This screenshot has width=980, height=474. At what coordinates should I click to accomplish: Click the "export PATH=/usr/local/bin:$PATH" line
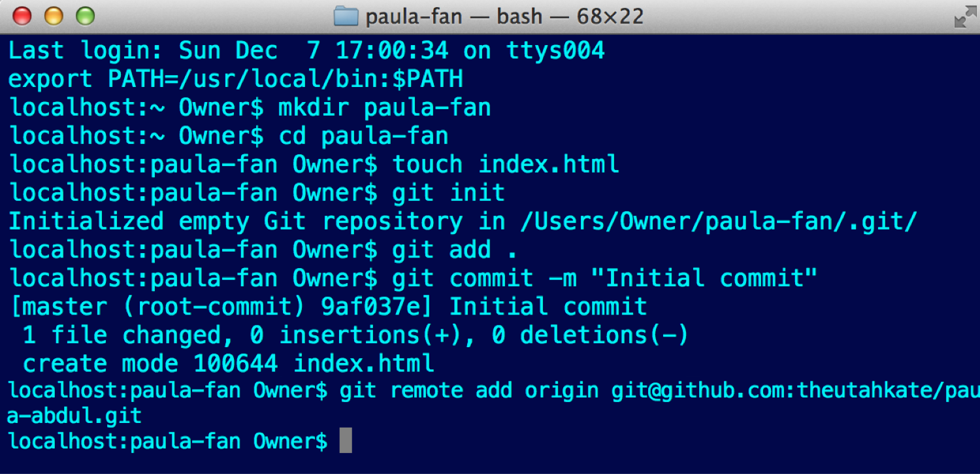tap(236, 79)
